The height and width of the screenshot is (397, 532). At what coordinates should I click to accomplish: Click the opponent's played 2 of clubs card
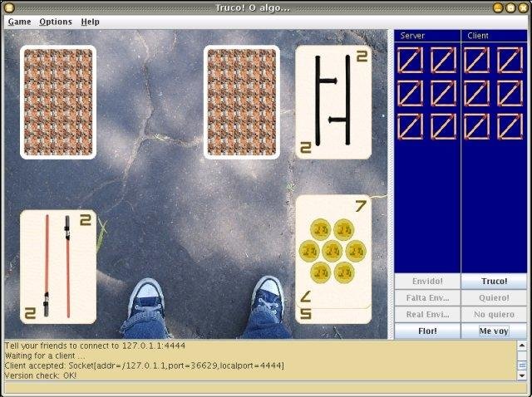[x=333, y=102]
